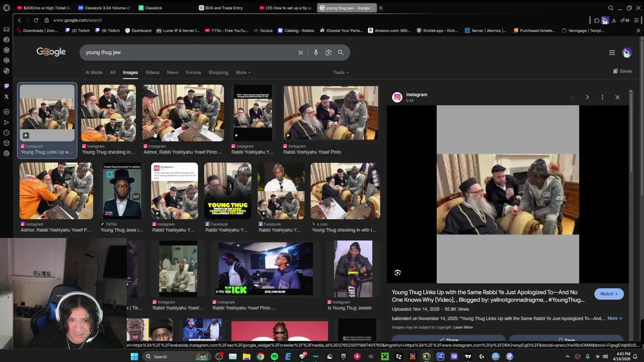Search inside image with lens icon on preview
Image resolution: width=644 pixels, height=362 pixels.
click(x=397, y=273)
